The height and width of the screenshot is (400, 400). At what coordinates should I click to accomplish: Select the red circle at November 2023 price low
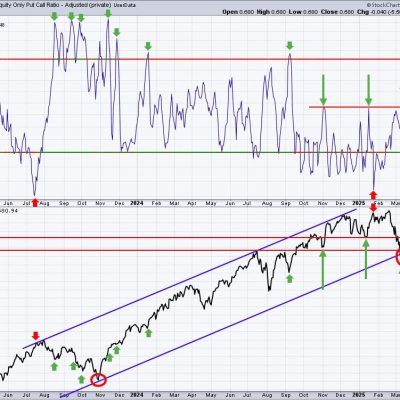[x=99, y=380]
